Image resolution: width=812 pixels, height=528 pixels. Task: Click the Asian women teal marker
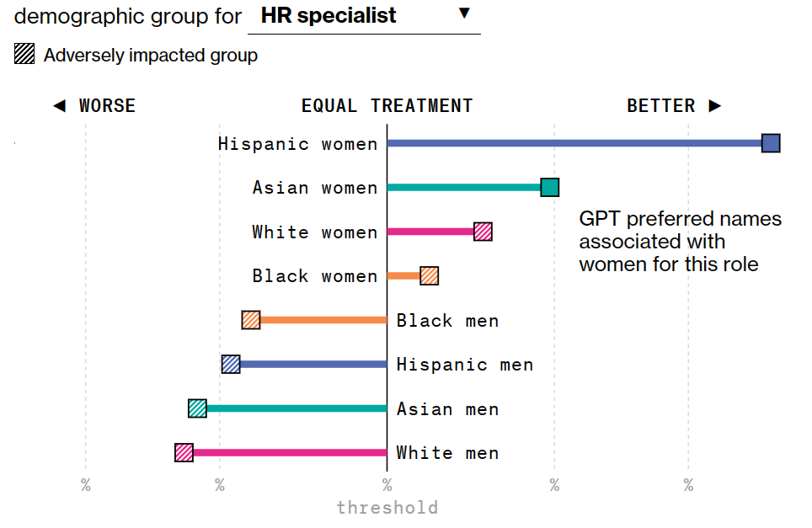[x=550, y=188]
